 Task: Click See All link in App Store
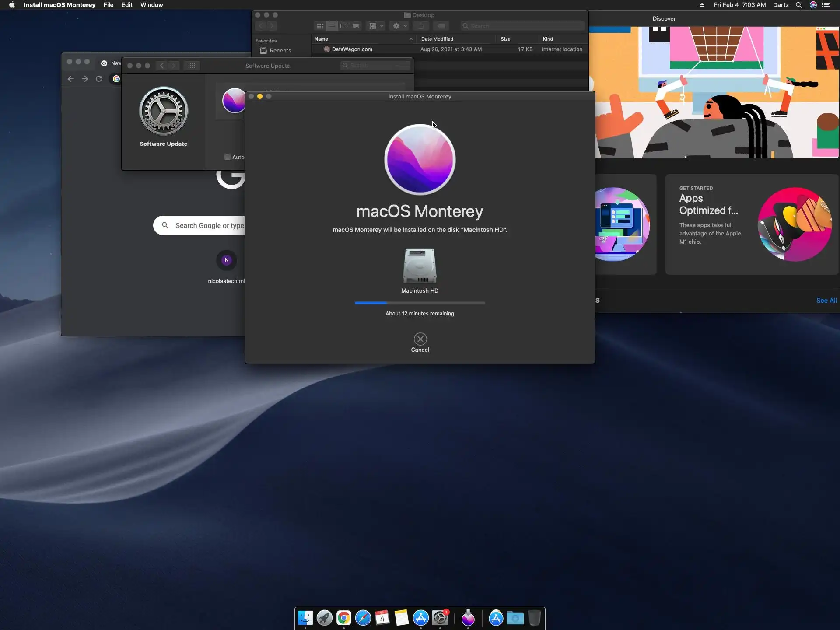(x=826, y=301)
